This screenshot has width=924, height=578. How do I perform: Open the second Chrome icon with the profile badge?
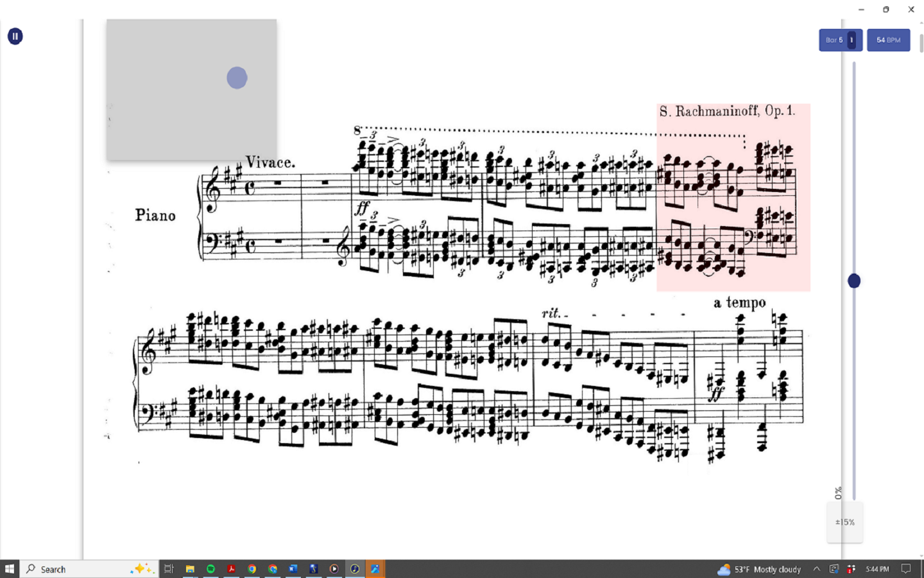(x=273, y=569)
